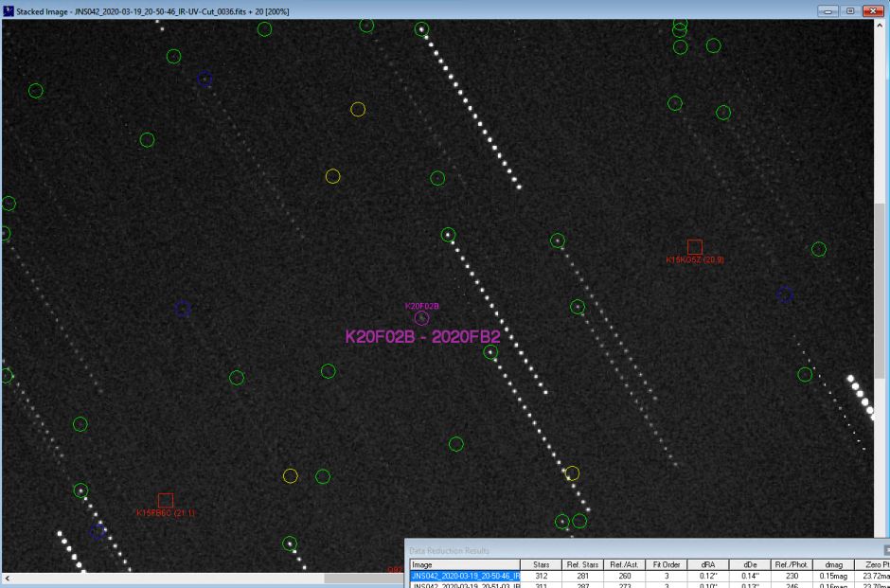The width and height of the screenshot is (890, 588).
Task: Click the horizontal scrollbar left arrow
Action: pyautogui.click(x=8, y=577)
